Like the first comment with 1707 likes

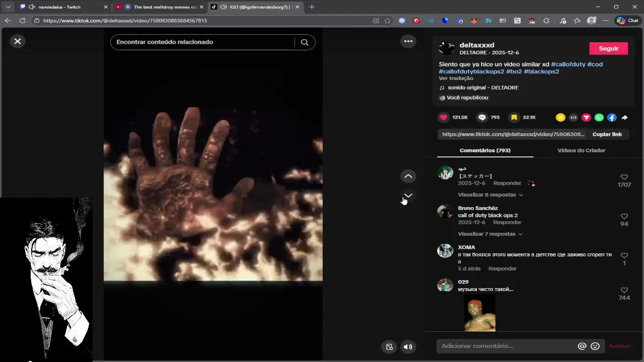tap(624, 177)
